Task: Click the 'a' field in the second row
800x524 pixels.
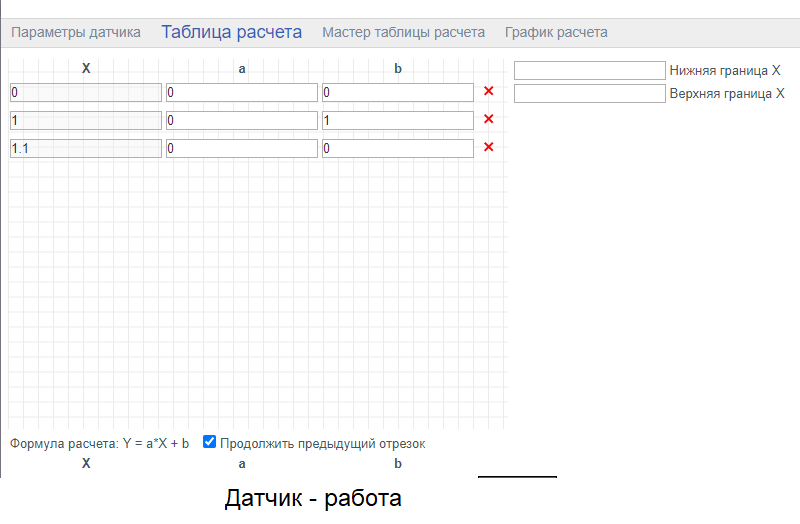Action: 241,120
